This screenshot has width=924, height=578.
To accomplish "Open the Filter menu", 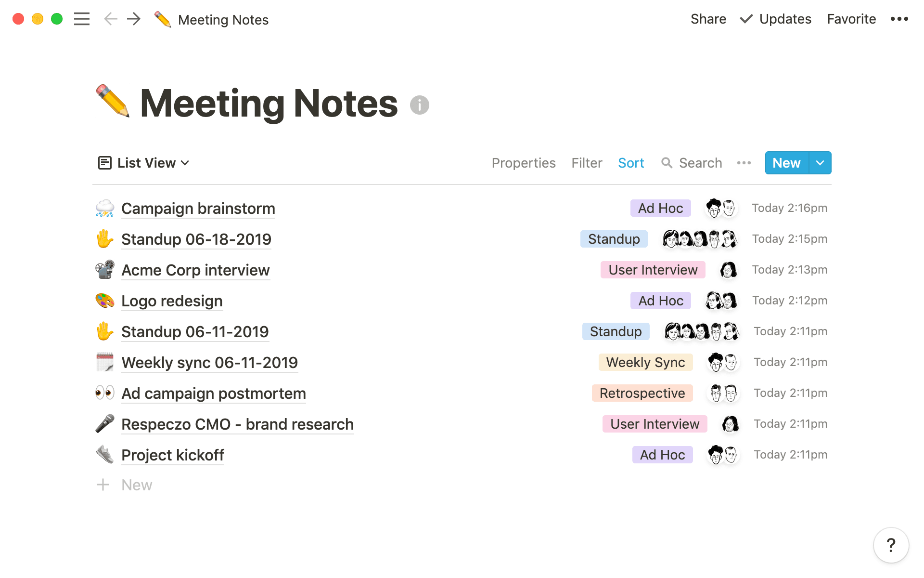I will [x=587, y=163].
